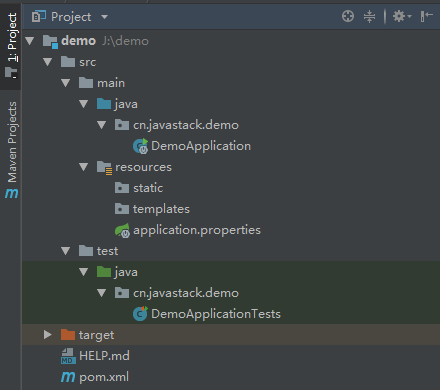
Task: Switch to the Maven Projects side tab
Action: point(12,150)
